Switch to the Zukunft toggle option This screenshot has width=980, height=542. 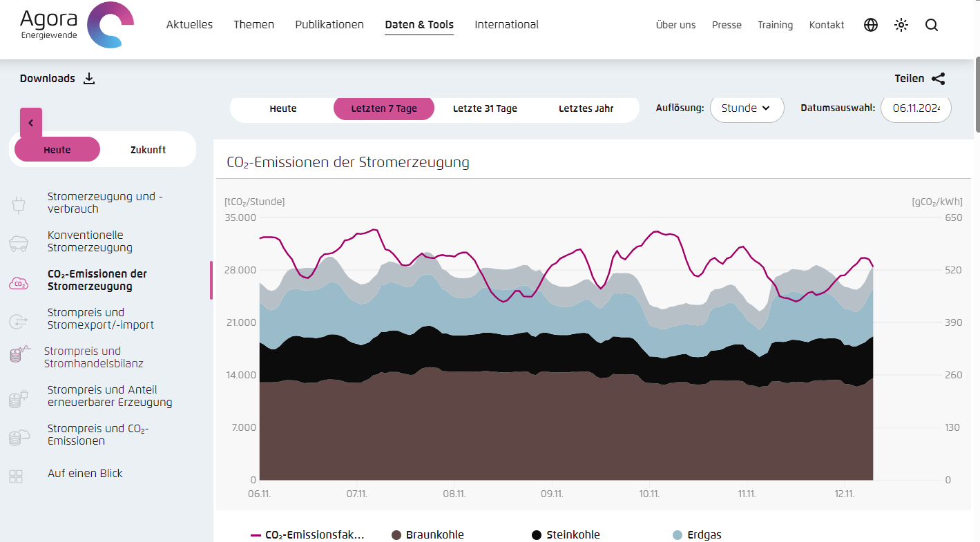[148, 150]
